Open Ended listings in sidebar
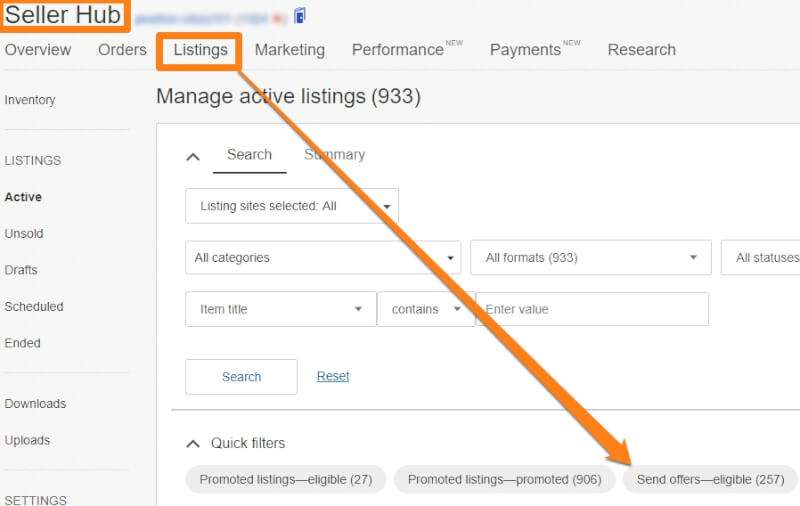 pyautogui.click(x=22, y=343)
